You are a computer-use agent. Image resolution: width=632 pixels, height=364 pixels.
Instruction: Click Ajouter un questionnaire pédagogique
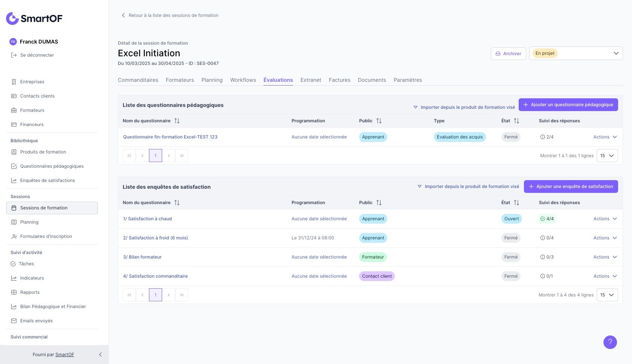pos(568,105)
